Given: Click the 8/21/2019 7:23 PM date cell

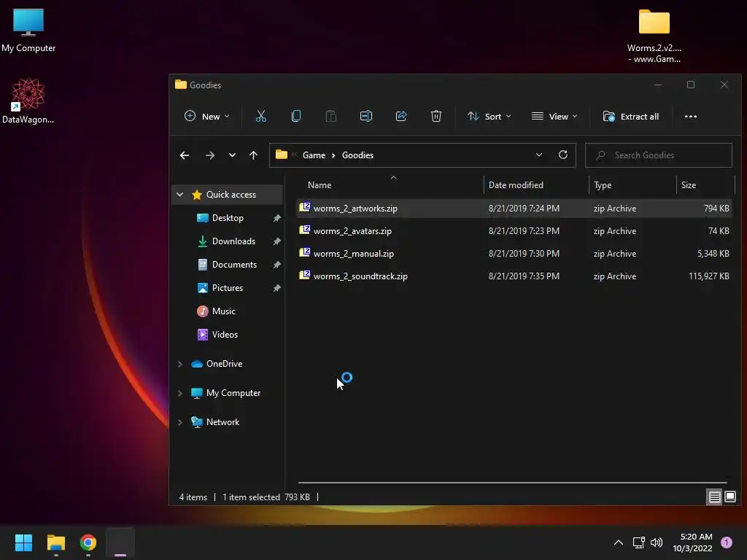Looking at the screenshot, I should click(x=524, y=231).
